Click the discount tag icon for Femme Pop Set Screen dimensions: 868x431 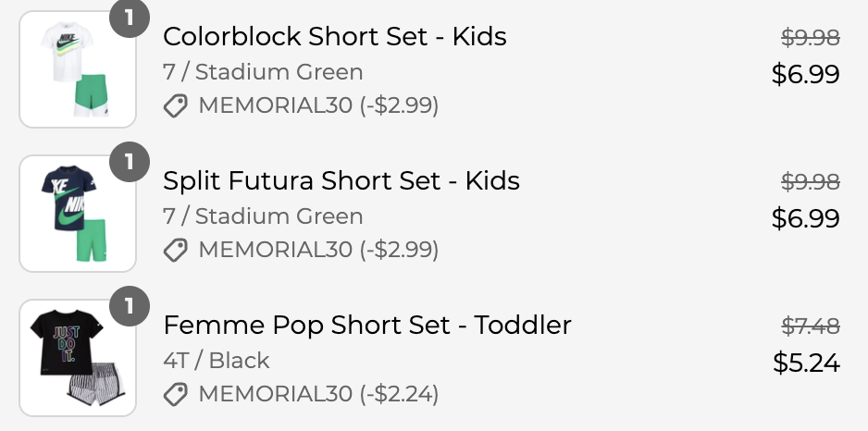(x=176, y=395)
